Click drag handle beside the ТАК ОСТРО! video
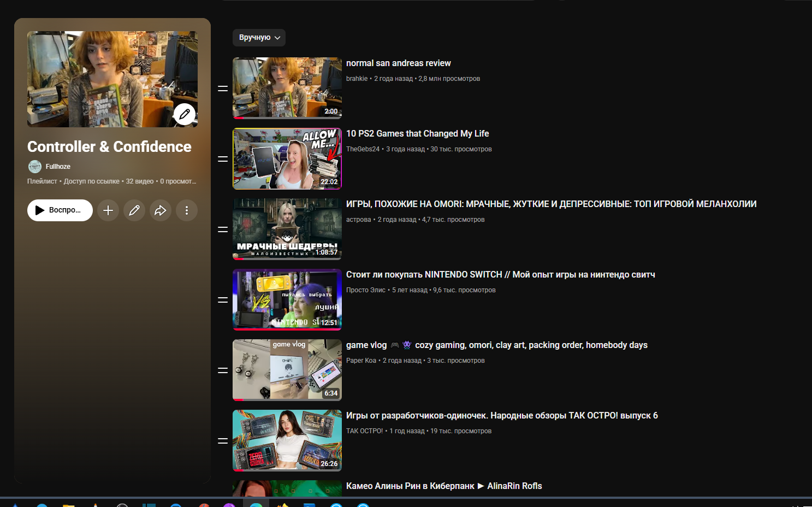 (223, 441)
